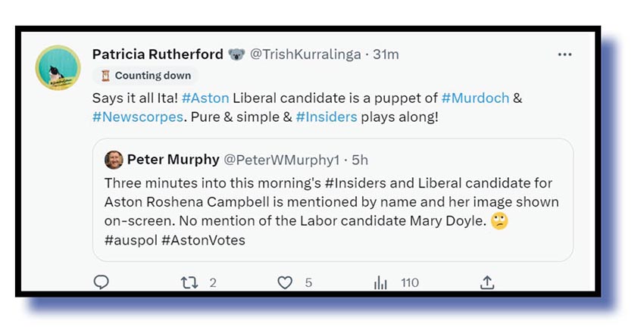
Task: Click the 31m timestamp
Action: tap(385, 54)
